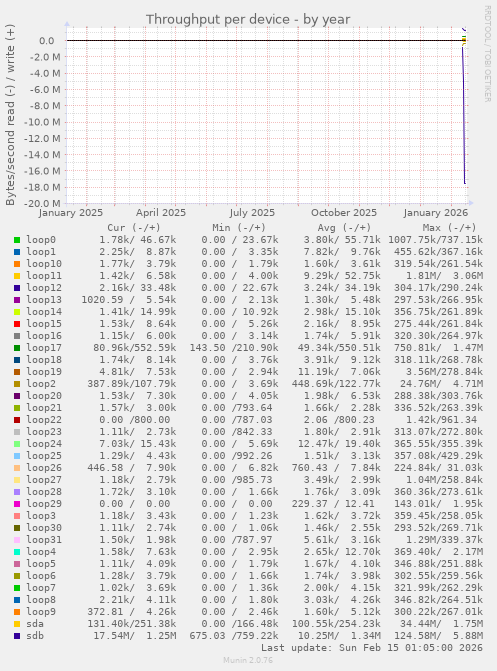Select loop11's max value '1.81M/ 3.06M'

tap(444, 276)
